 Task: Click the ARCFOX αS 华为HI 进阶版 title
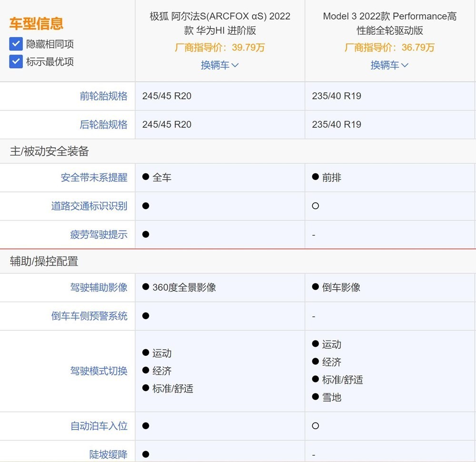tap(220, 23)
